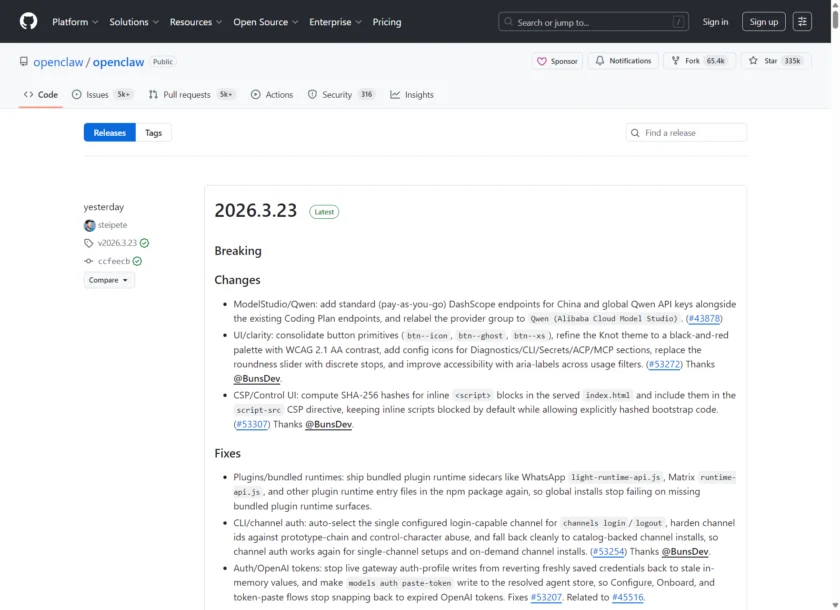This screenshot has height=610, width=840.
Task: Click the Find a release search field
Action: click(685, 131)
